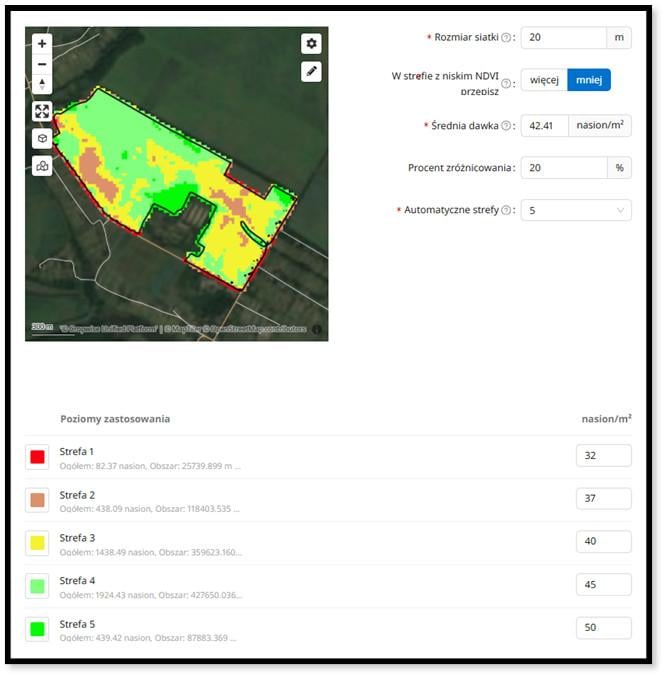Open map layers shapes icon

[42, 166]
